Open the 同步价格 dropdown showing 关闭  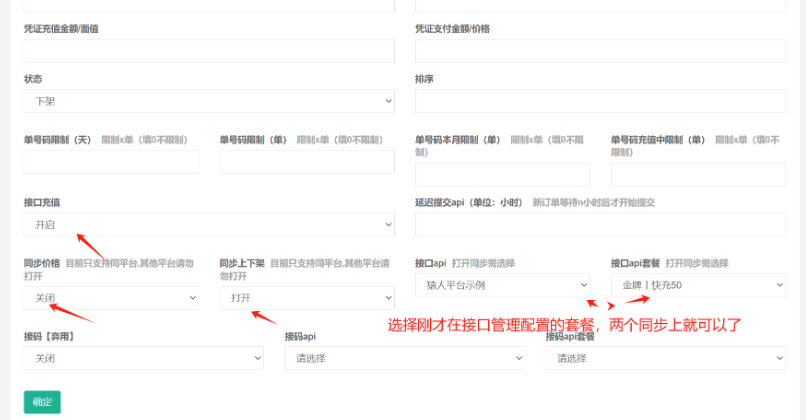(111, 298)
